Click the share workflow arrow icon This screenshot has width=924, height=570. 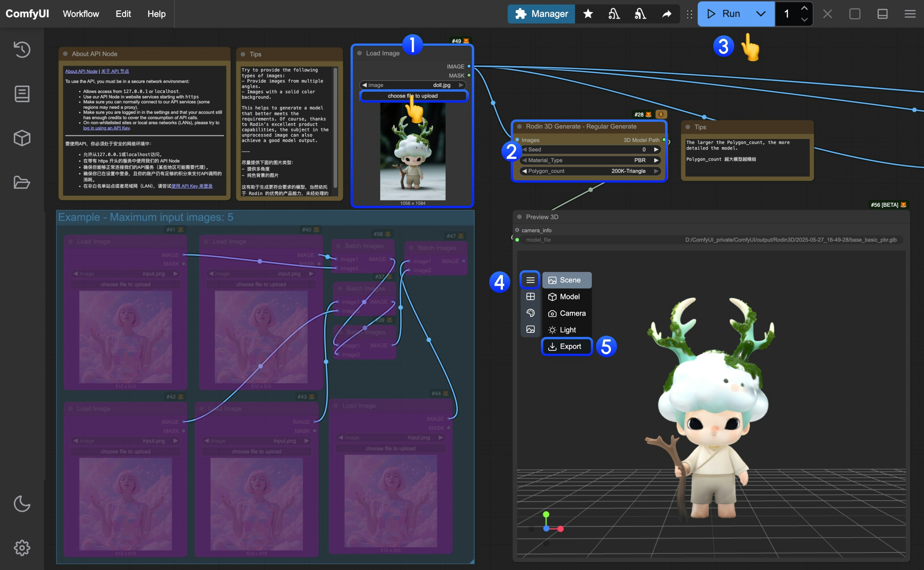click(x=667, y=14)
